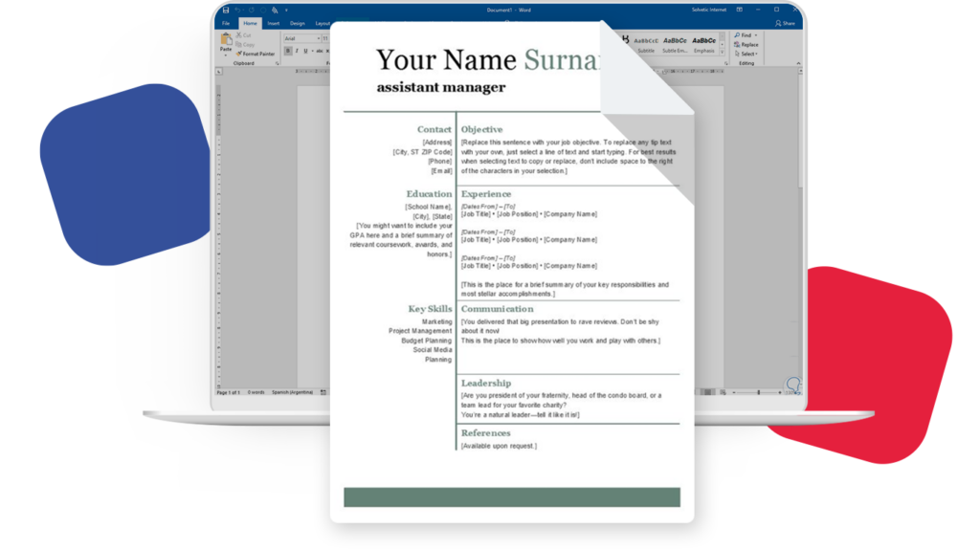The image size is (980, 551).
Task: Switch to the Home ribbon tab
Action: click(x=250, y=24)
